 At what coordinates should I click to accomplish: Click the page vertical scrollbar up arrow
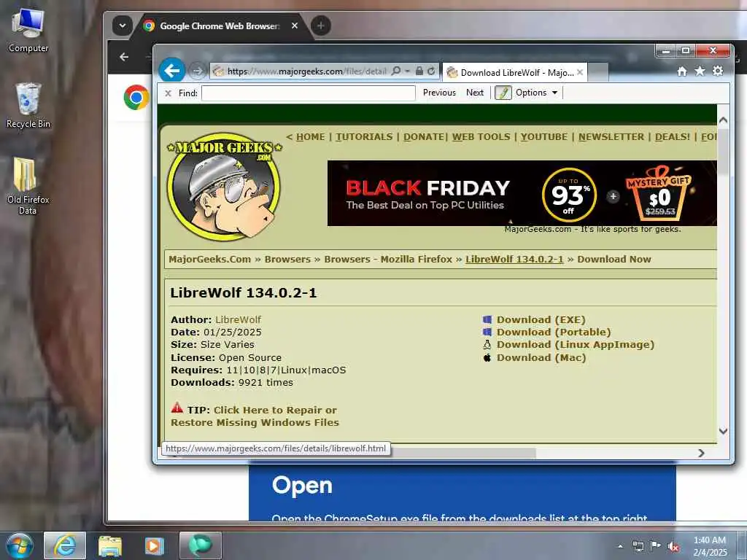click(x=723, y=120)
